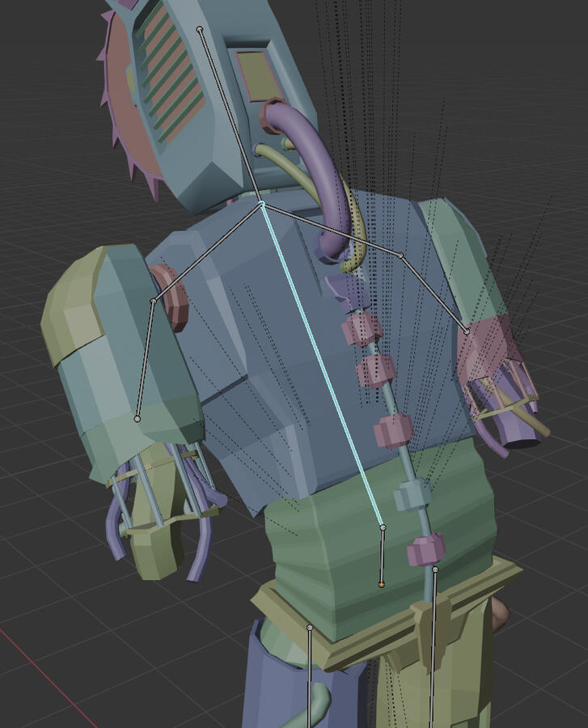Select the head bone running through the helmet

tap(231, 116)
